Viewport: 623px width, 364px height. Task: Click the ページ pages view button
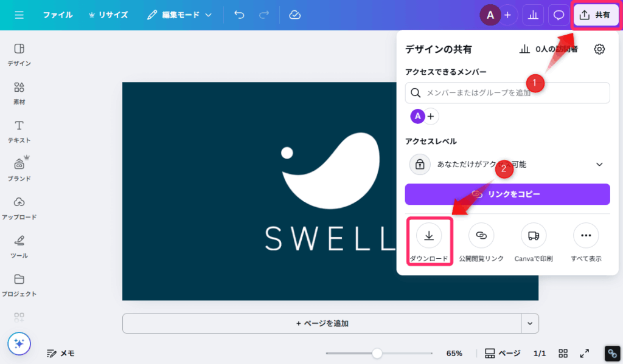(503, 353)
